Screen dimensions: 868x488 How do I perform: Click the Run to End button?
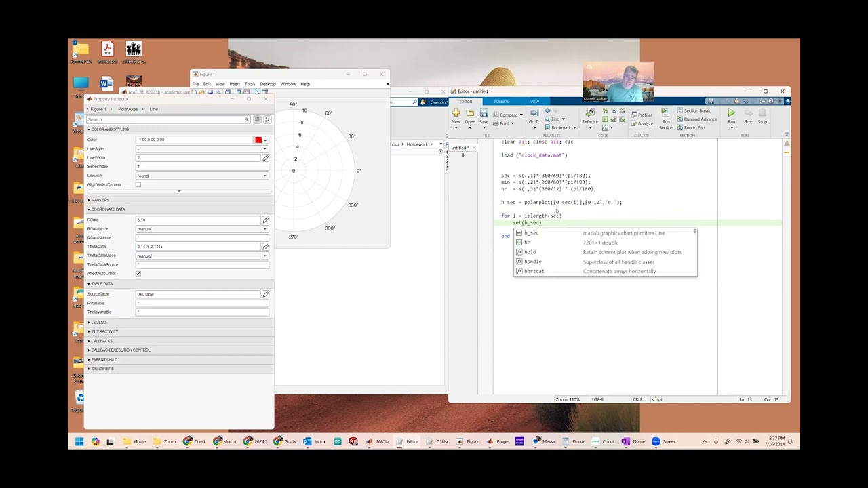pos(690,127)
